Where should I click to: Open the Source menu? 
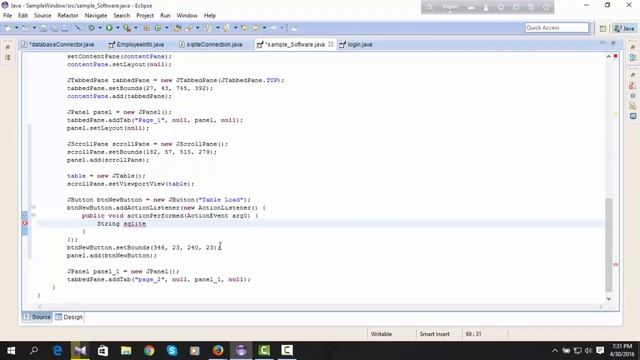pyautogui.click(x=42, y=16)
